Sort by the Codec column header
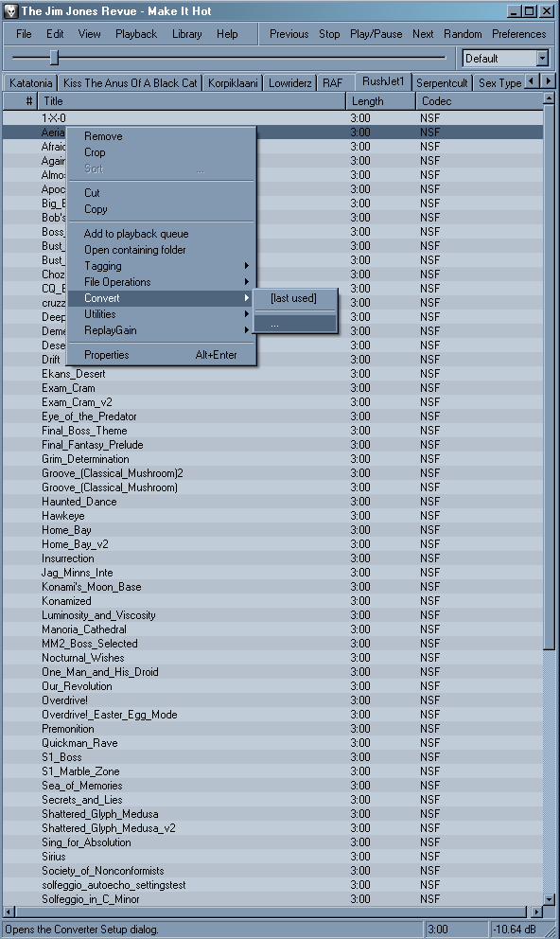 pos(479,101)
